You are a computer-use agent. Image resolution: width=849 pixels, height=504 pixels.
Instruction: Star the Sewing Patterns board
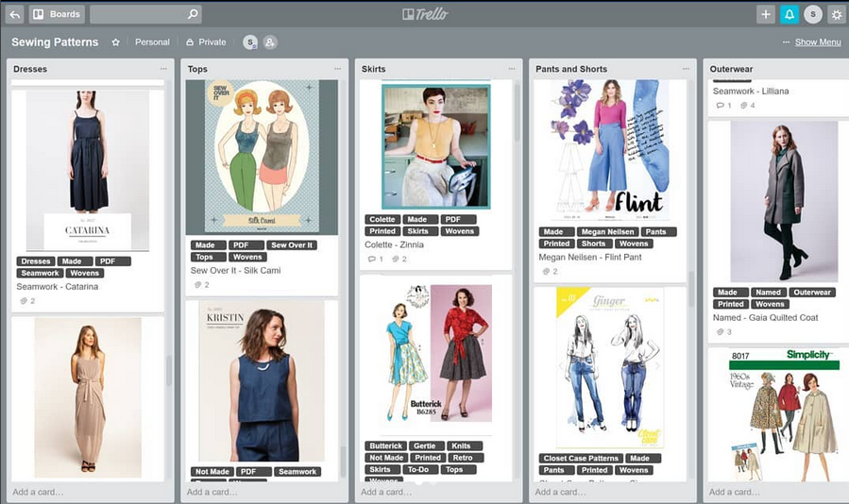coord(115,42)
